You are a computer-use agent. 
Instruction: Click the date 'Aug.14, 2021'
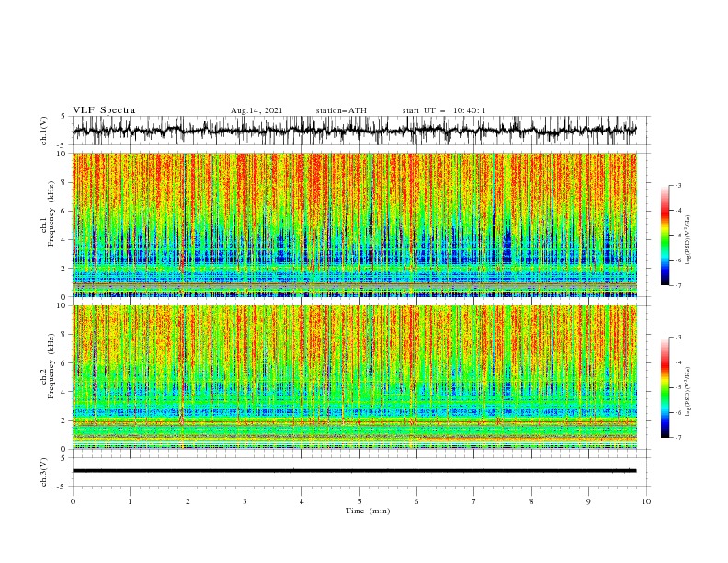[256, 110]
